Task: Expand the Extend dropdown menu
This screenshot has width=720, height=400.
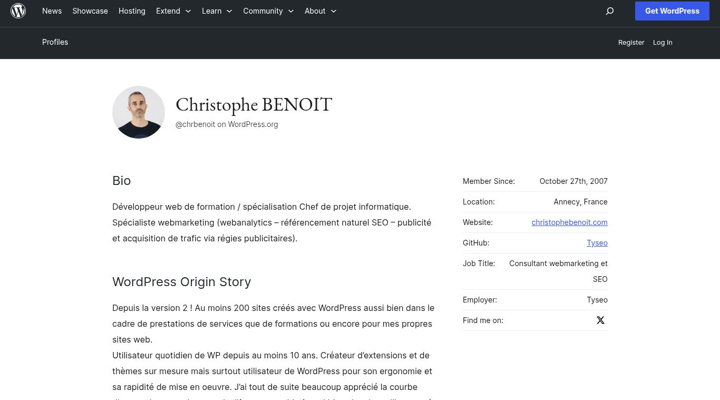Action: 173,11
